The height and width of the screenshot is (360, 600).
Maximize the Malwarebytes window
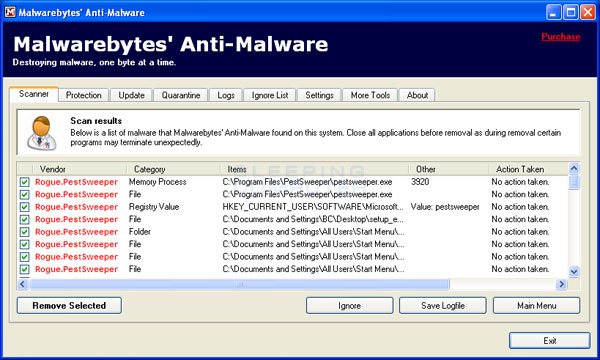coord(571,12)
